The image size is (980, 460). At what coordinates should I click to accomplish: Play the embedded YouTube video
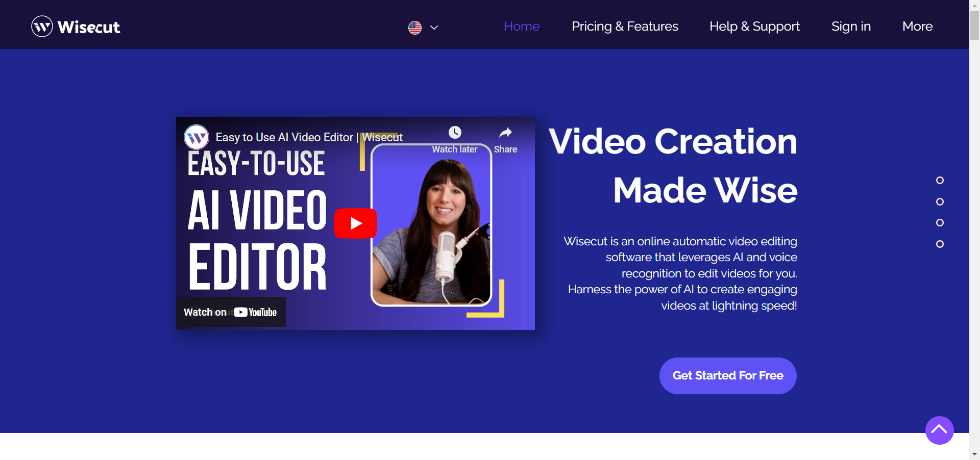pyautogui.click(x=355, y=223)
